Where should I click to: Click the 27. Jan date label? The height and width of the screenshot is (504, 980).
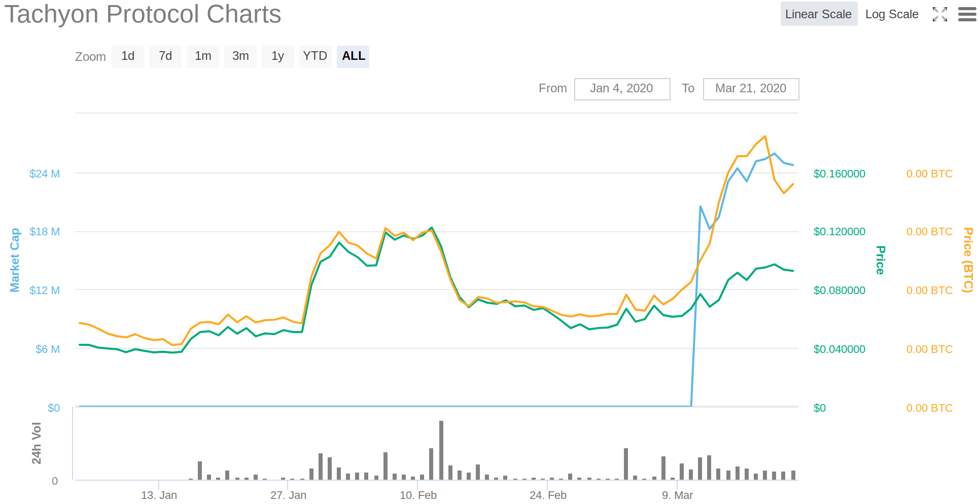tap(288, 495)
